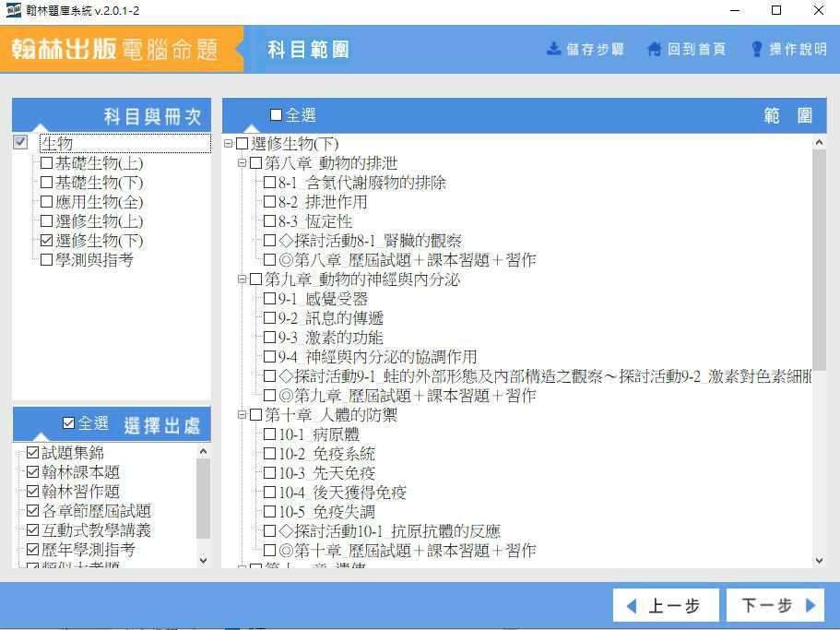This screenshot has height=630, width=840.
Task: Check 10-2 免疫系統 section
Action: coord(269,454)
